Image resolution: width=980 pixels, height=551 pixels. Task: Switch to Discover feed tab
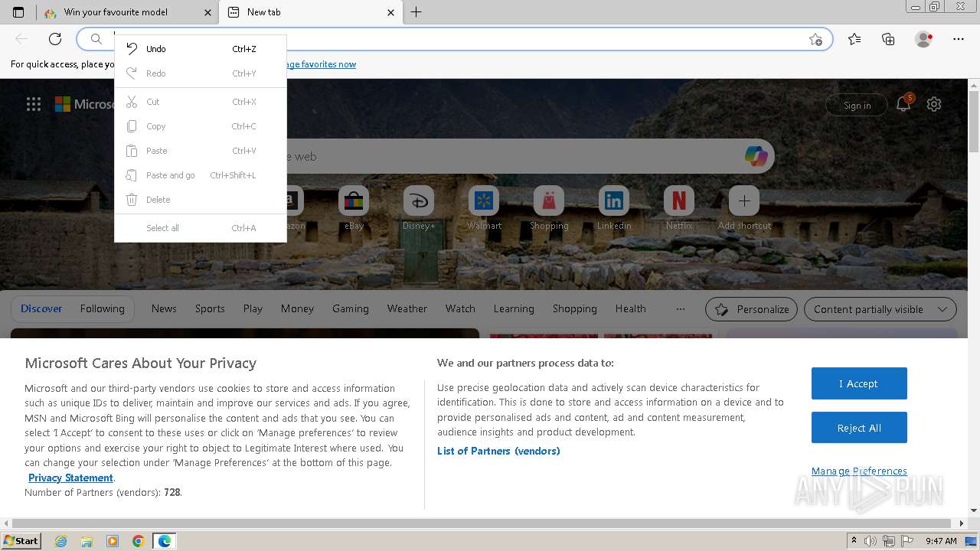41,308
